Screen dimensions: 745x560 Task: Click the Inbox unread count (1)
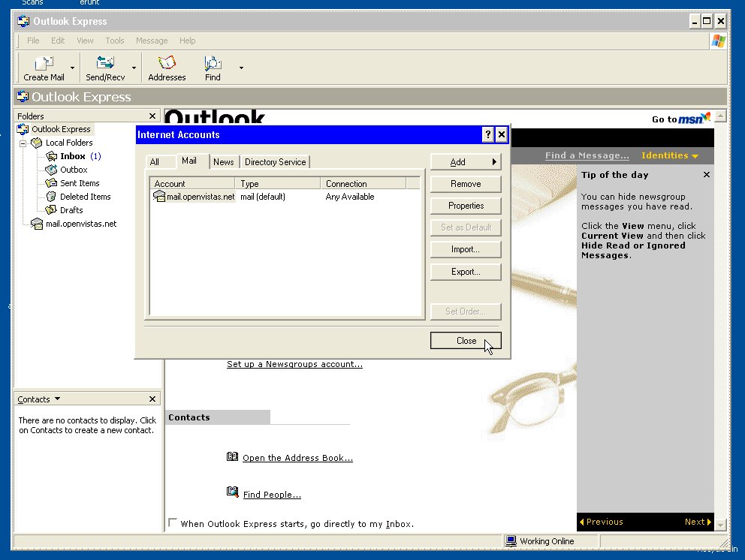tap(95, 156)
